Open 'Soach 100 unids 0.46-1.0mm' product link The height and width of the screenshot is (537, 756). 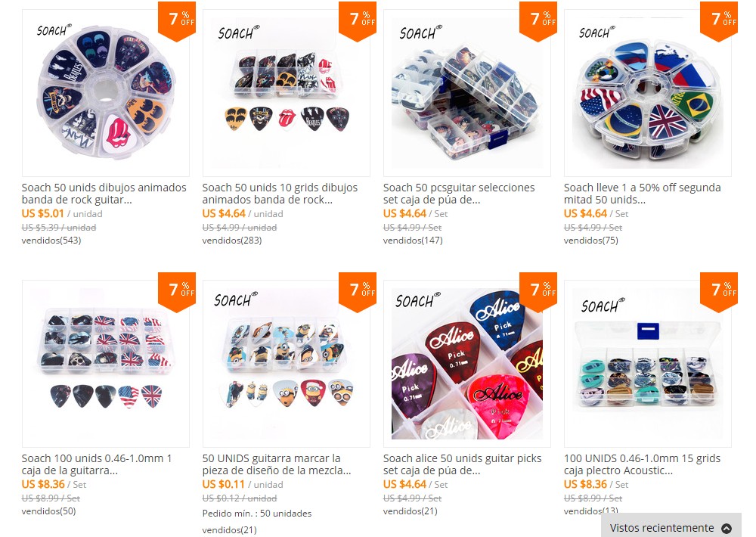tap(97, 464)
